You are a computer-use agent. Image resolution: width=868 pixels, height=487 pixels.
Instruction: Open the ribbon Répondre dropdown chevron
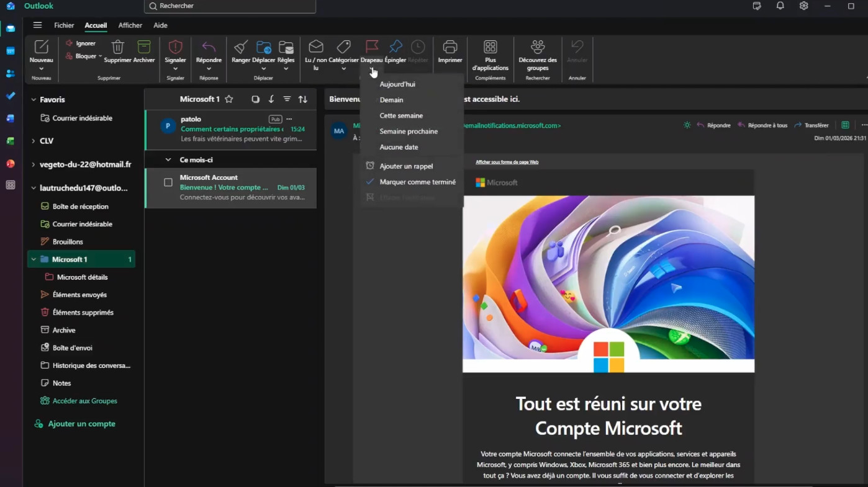tap(209, 68)
